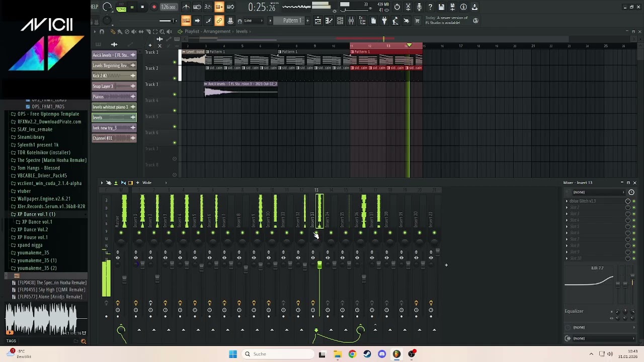Click the red record button
This screenshot has height=362, width=644.
[x=154, y=7]
